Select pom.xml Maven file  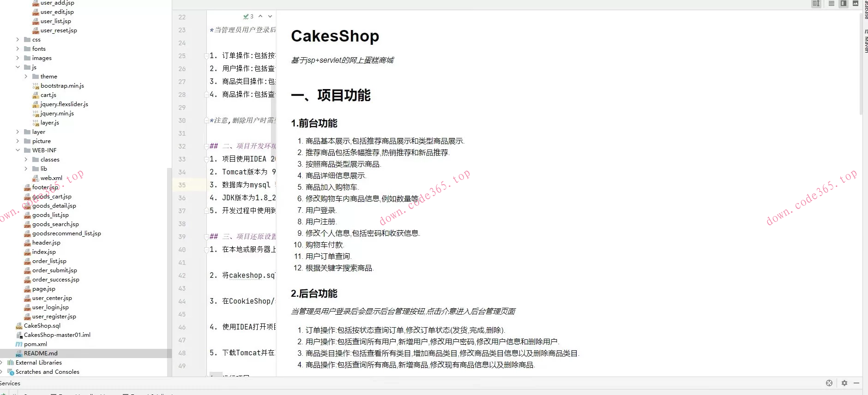36,344
